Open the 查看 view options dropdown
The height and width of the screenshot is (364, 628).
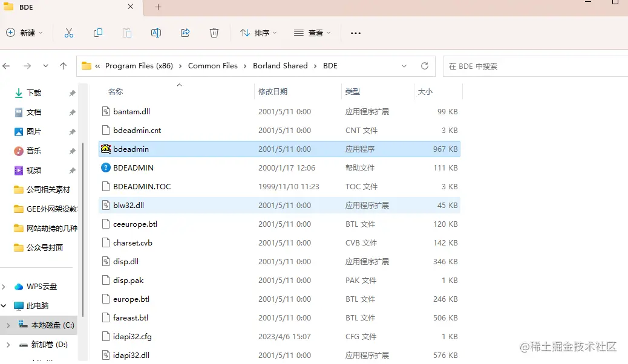312,33
